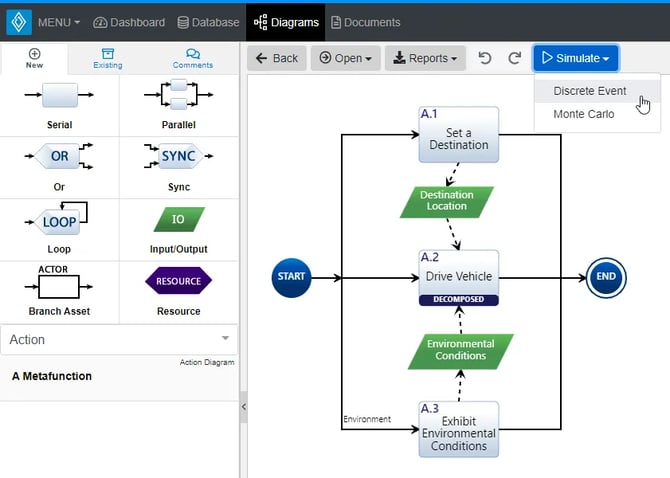Select the Environmental Conditions IO node

(x=461, y=351)
